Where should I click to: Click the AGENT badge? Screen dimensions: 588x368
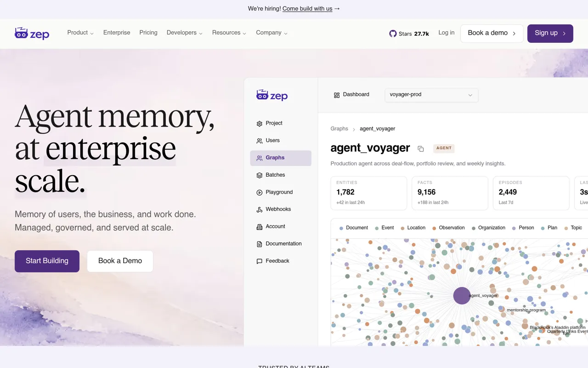point(444,148)
